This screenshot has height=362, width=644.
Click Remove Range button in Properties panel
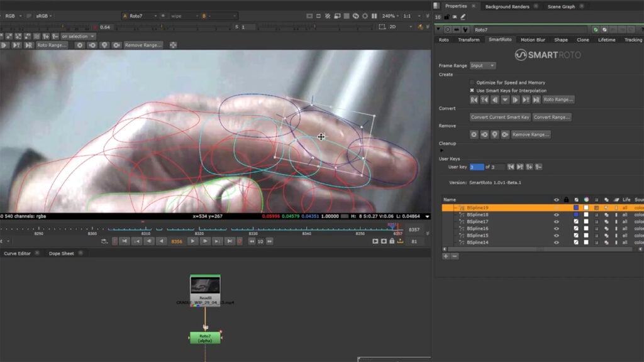[531, 134]
